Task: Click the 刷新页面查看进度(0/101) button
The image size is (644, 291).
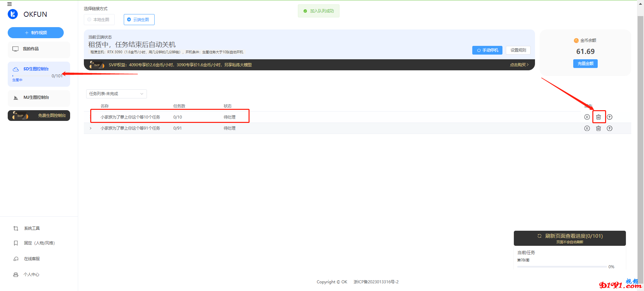Action: 570,238
